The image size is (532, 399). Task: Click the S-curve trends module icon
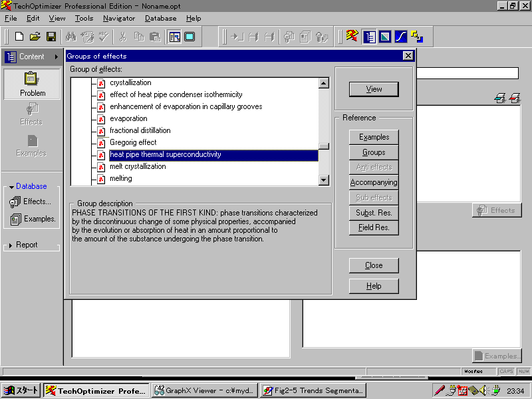pos(401,37)
